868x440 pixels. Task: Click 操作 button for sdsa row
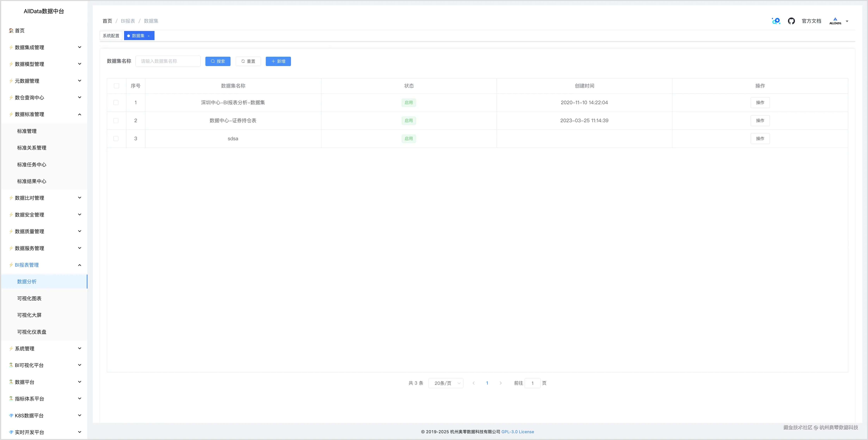pos(760,139)
